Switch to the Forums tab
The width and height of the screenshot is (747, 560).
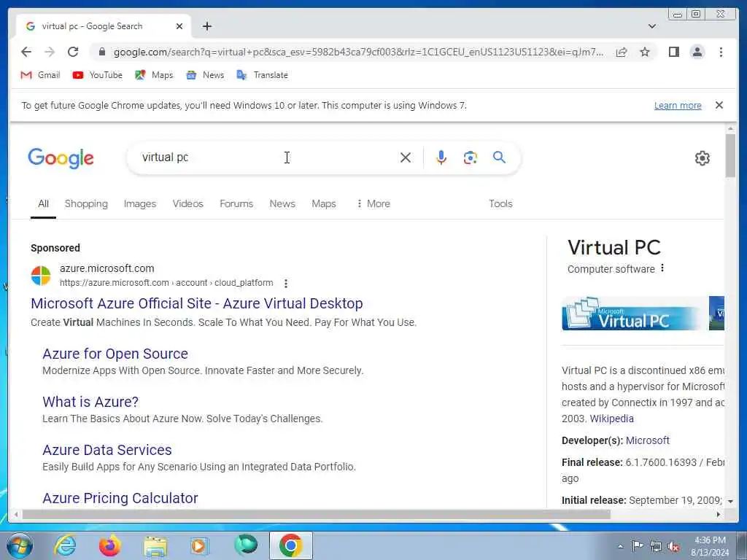(236, 204)
